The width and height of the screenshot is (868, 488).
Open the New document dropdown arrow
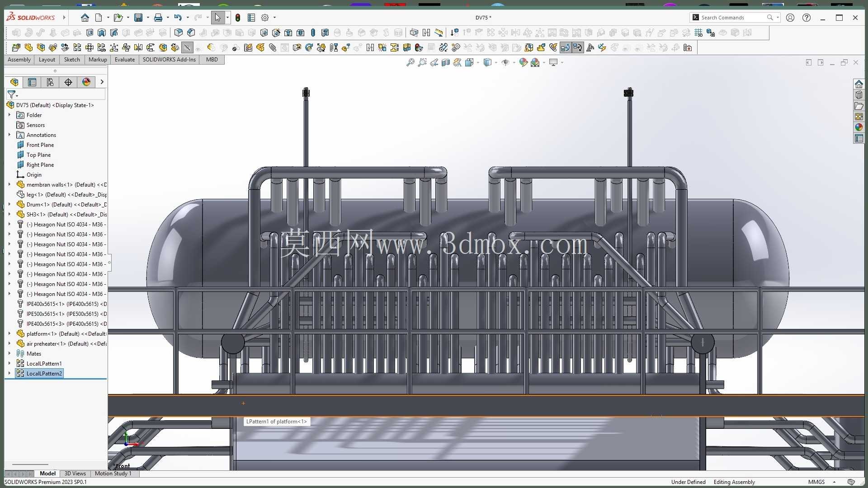tap(108, 18)
